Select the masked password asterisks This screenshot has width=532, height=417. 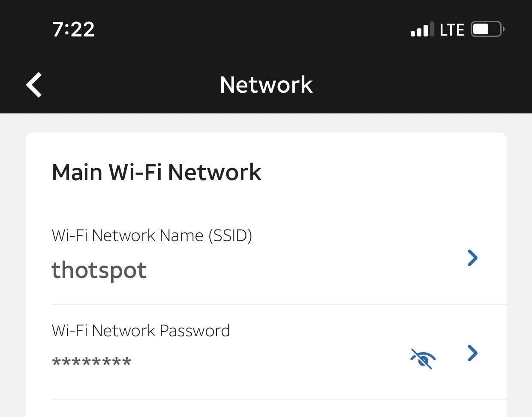coord(91,362)
